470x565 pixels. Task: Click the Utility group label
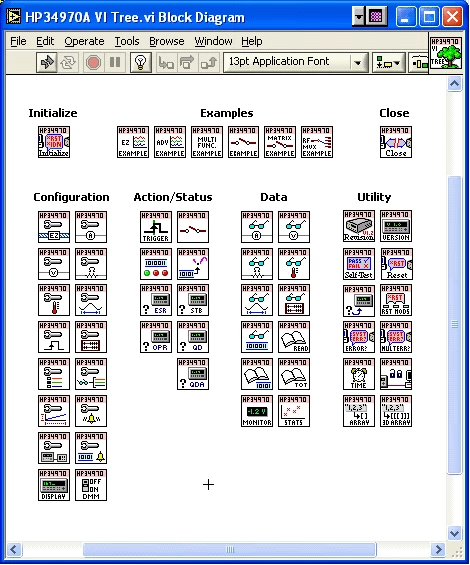coord(374,197)
